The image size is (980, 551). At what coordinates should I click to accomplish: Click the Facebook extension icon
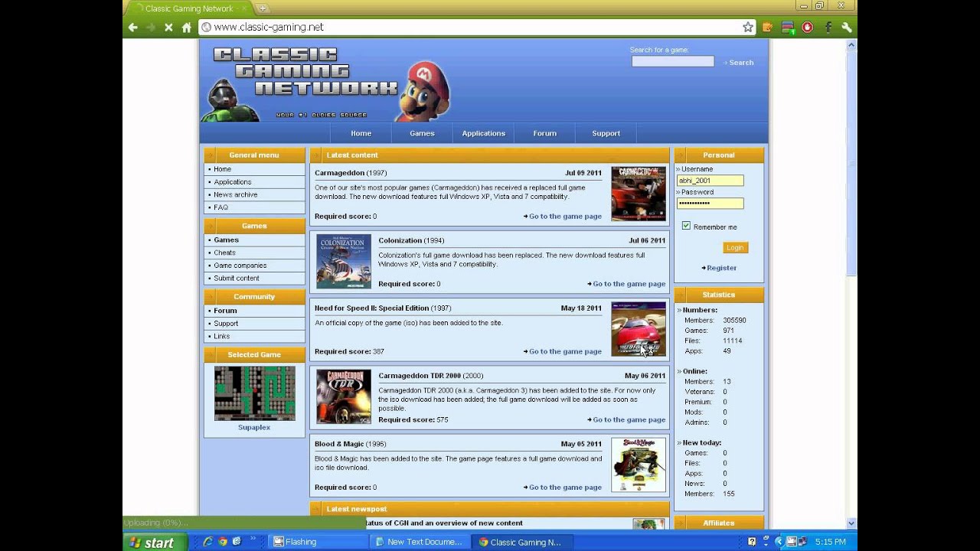pos(828,28)
